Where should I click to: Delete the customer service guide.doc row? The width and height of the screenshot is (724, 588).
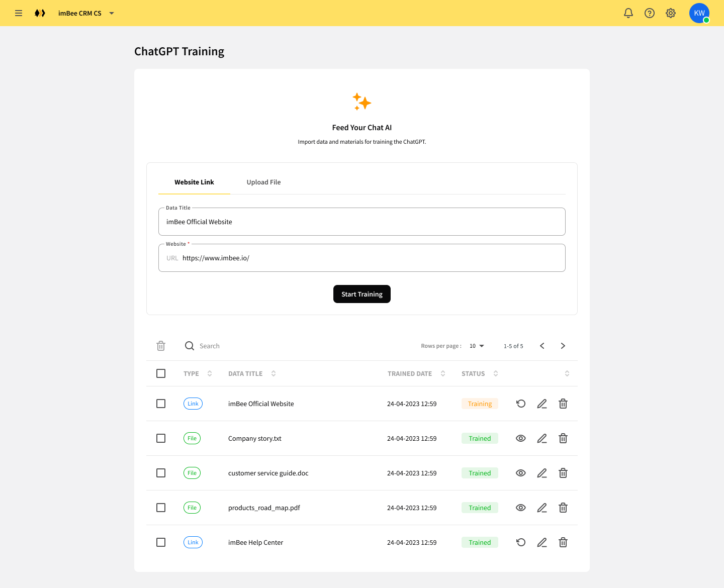563,473
